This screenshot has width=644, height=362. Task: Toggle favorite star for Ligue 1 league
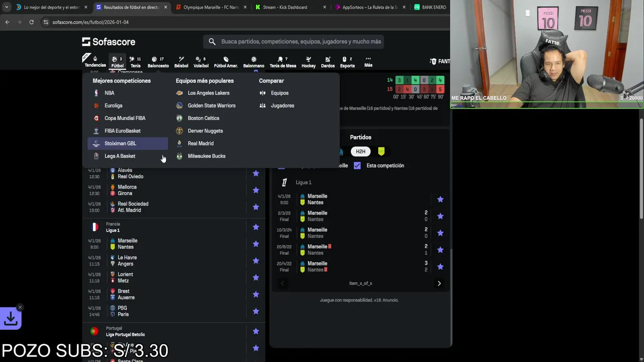(256, 227)
